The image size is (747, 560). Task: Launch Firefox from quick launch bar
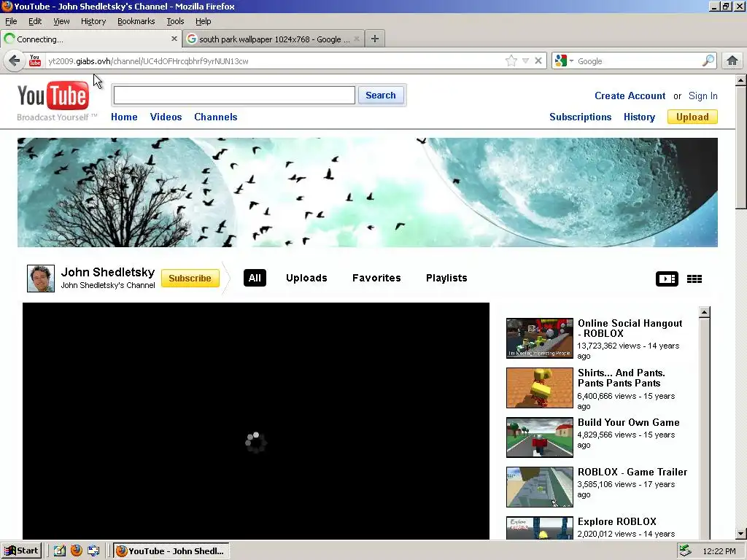click(x=76, y=551)
